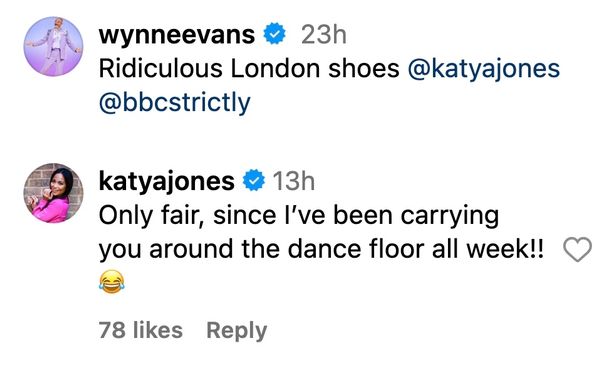Click the "you around the dance floor" line
Screen dimensions: 615x366
coord(261,249)
